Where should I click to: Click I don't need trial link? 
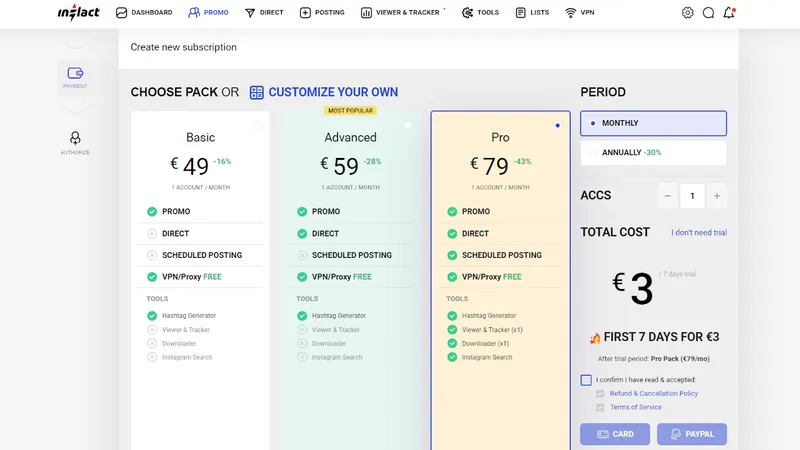point(699,233)
